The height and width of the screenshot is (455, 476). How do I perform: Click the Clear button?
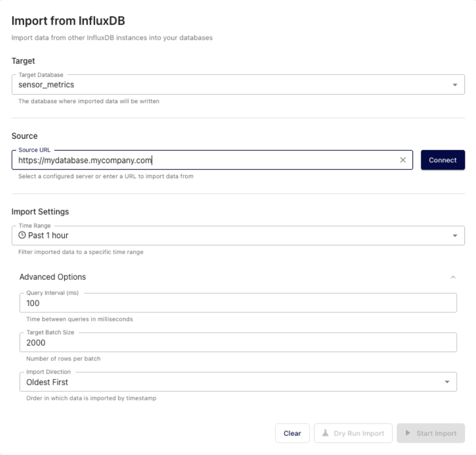tap(292, 433)
